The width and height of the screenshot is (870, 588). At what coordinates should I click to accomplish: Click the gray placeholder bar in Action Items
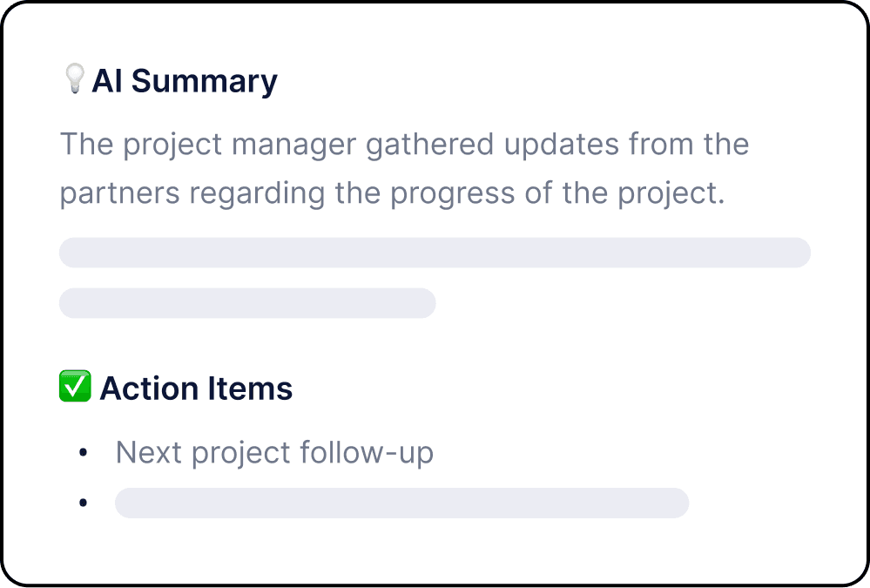401,504
